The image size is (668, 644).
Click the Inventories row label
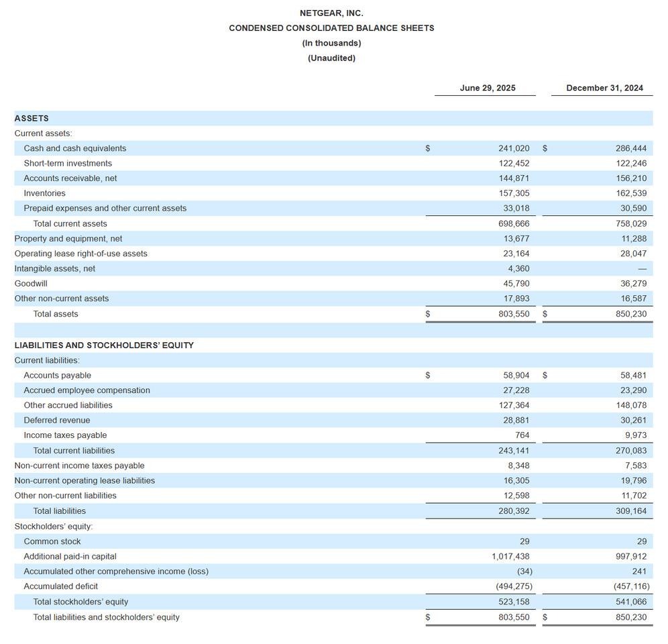pyautogui.click(x=45, y=193)
